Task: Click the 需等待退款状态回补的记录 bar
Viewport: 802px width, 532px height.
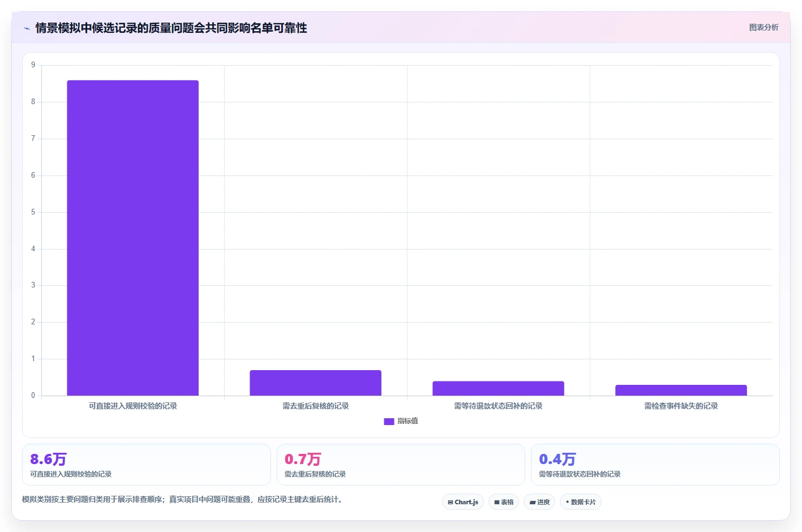Action: click(499, 388)
